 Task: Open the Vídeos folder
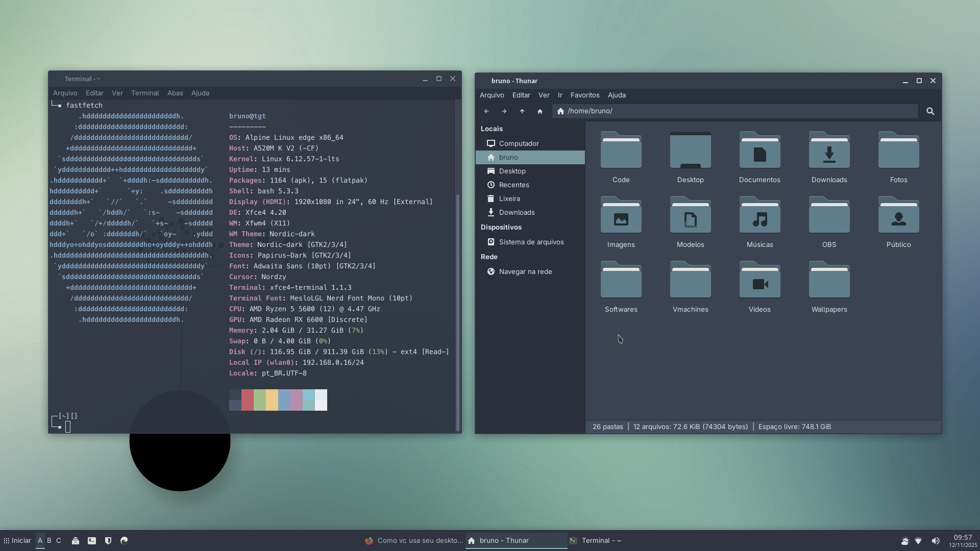(759, 281)
